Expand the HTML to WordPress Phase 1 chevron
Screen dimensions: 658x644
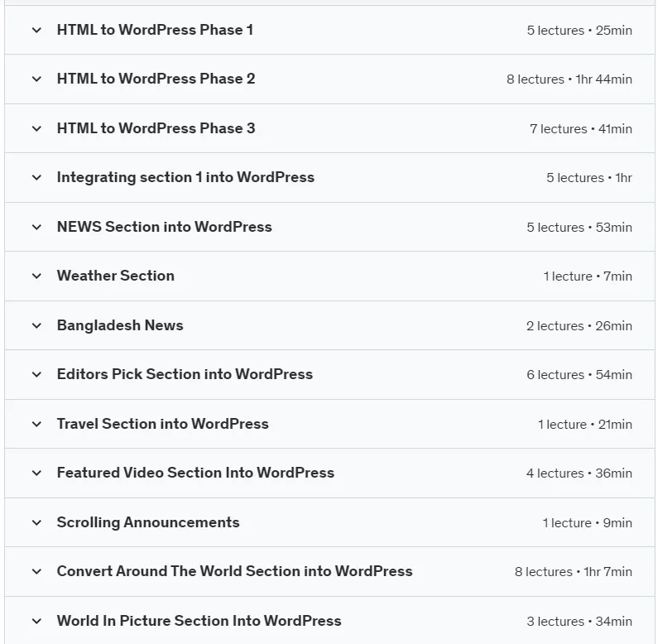tap(37, 31)
